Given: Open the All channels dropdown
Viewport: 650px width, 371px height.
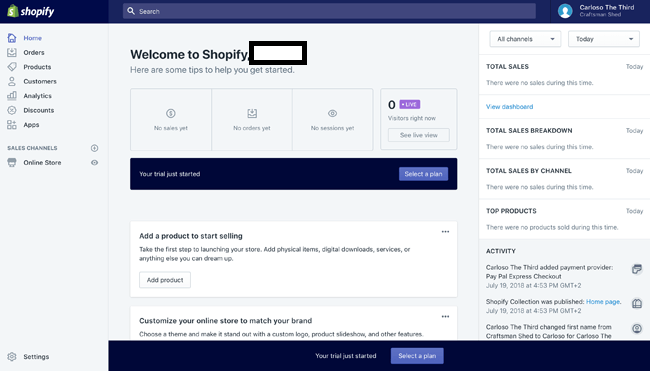Looking at the screenshot, I should point(525,39).
